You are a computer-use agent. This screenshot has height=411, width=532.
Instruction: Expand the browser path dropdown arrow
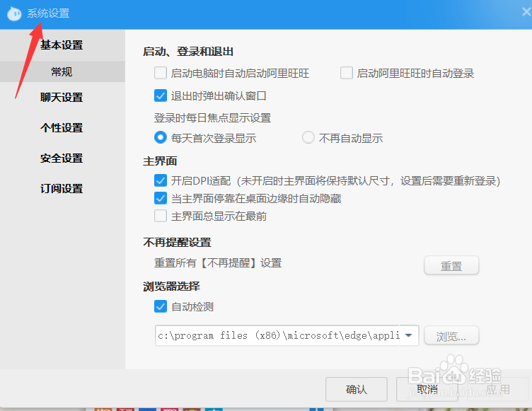tap(409, 335)
